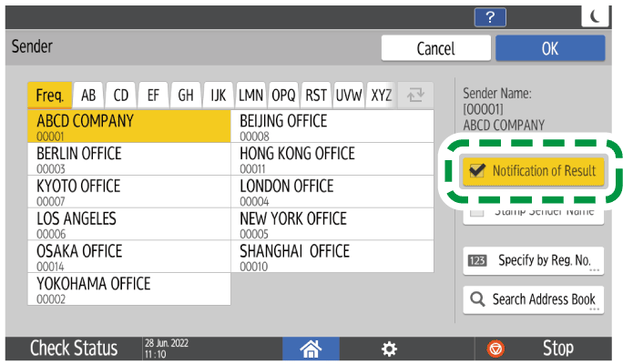Screen dimensions: 633x364
Task: Select BERLIN OFFICE as sender
Action: pyautogui.click(x=128, y=158)
